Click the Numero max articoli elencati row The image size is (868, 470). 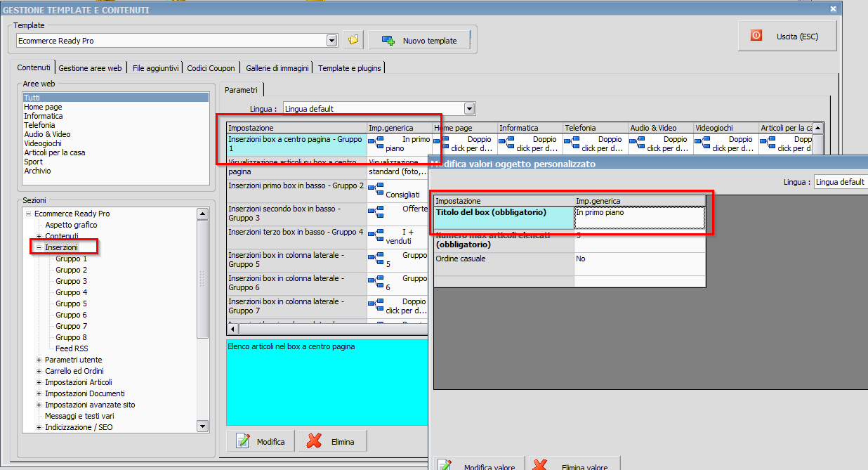pyautogui.click(x=570, y=241)
